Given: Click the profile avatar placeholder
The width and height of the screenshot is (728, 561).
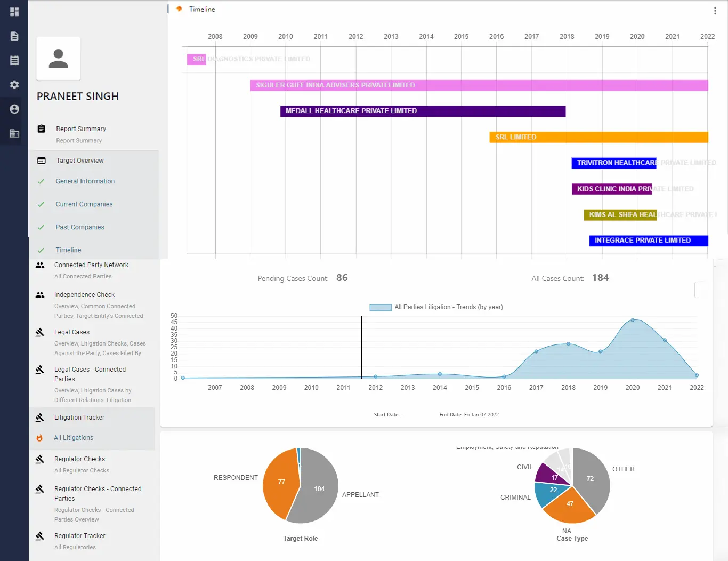Looking at the screenshot, I should [58, 58].
